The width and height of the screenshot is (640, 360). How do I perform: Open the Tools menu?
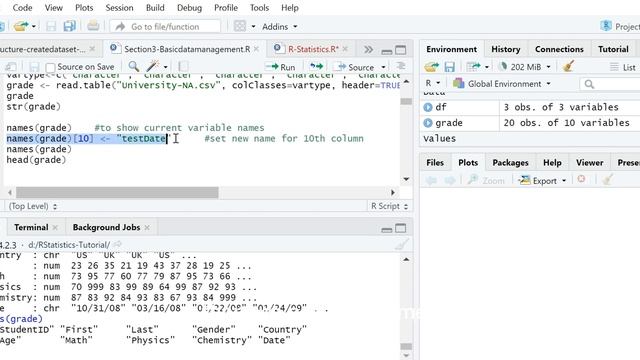tap(259, 8)
